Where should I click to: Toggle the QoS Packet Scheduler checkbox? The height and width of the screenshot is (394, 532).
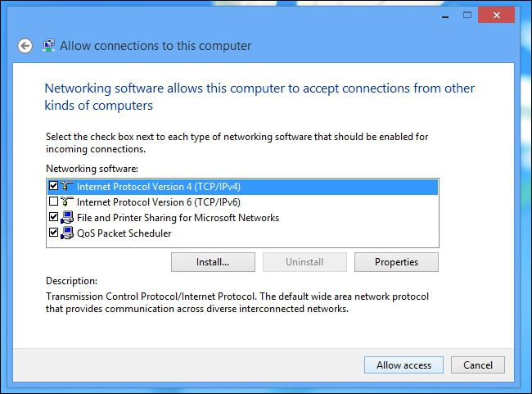[x=53, y=233]
